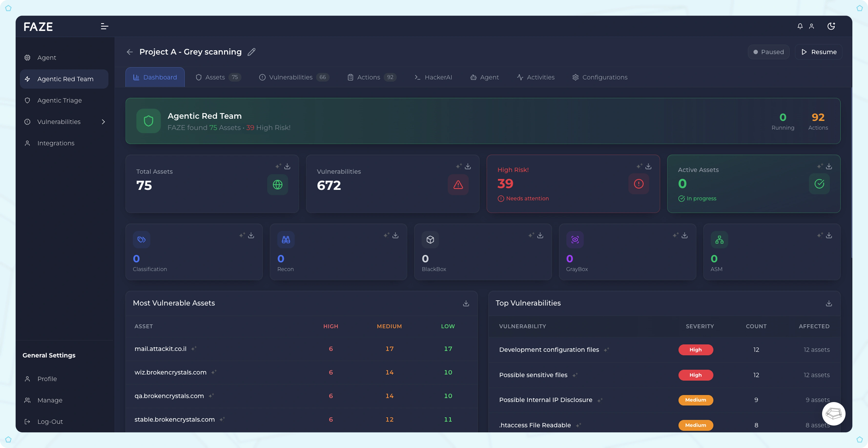The height and width of the screenshot is (448, 868).
Task: Click the Needs attention label
Action: pos(523,199)
